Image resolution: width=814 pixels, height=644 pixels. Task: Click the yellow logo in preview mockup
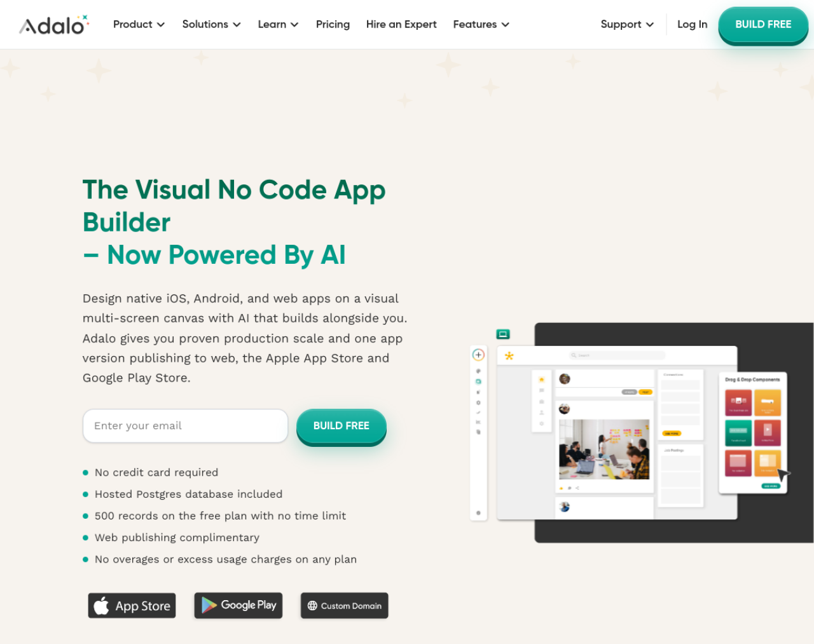509,356
